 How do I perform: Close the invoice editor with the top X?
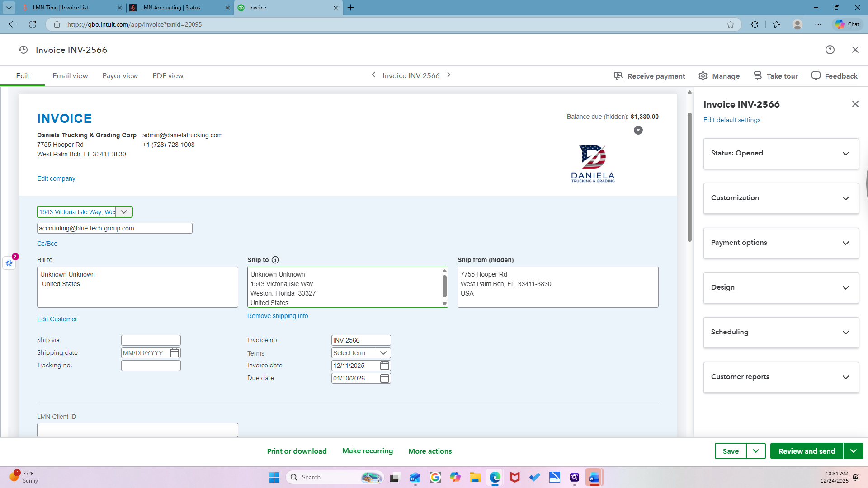855,50
